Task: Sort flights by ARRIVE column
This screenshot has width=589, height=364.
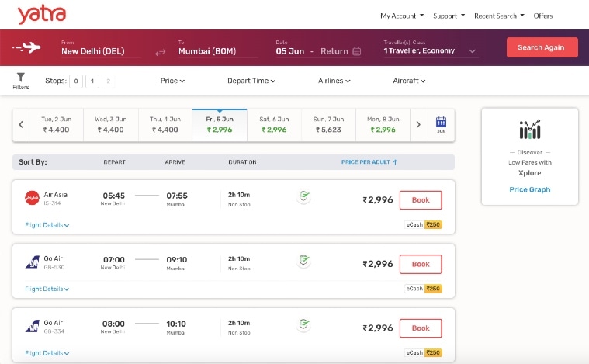Action: pyautogui.click(x=175, y=162)
